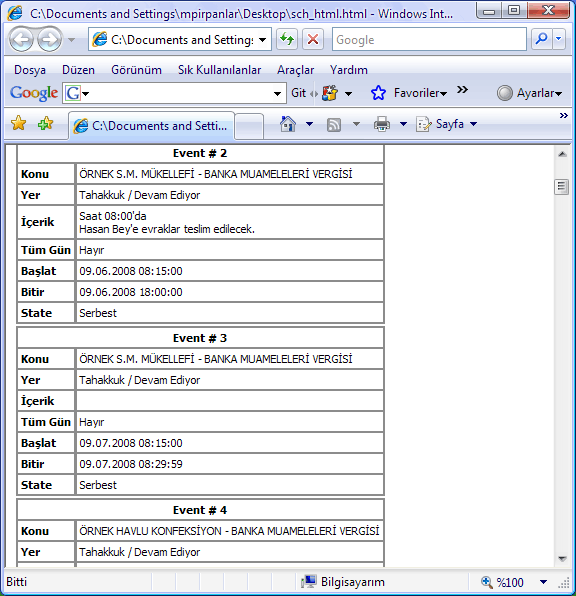Click the Google search box in the top bar

[429, 39]
